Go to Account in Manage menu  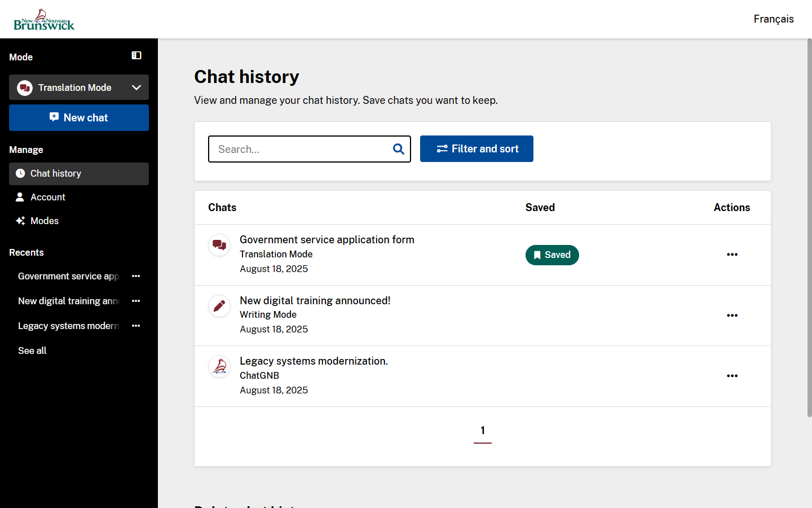[x=48, y=197]
